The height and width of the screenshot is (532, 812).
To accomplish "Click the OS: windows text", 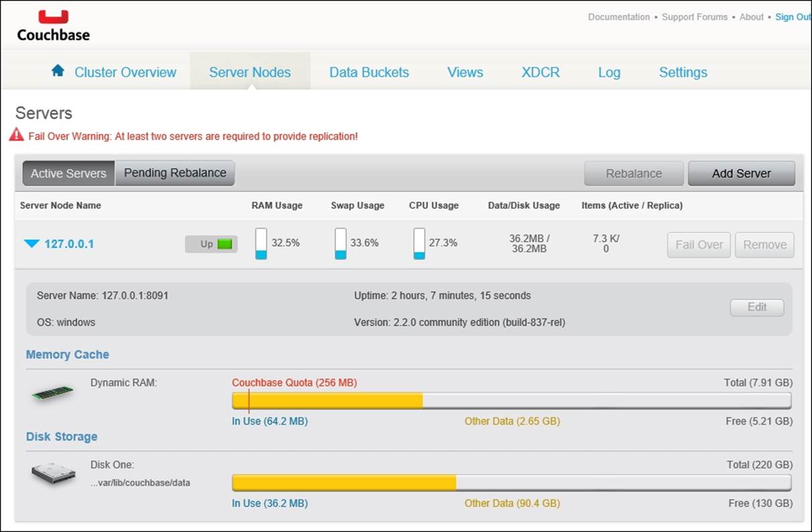I will coord(66,322).
